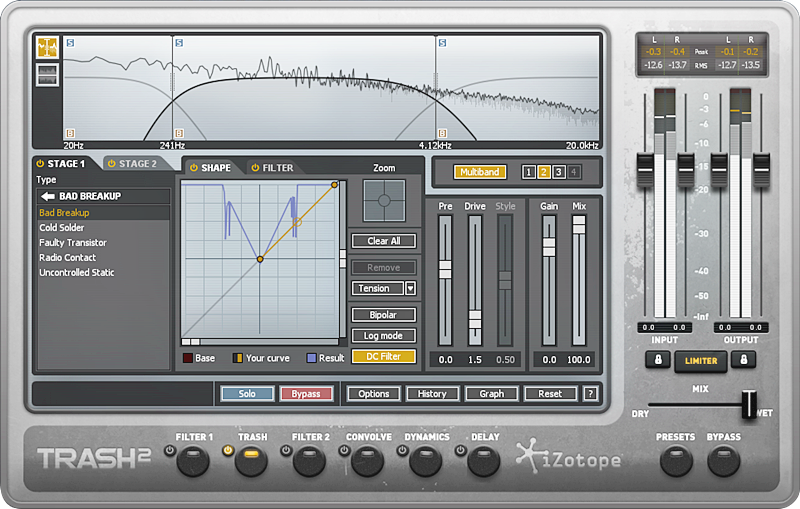Screen dimensions: 800x509
Task: Toggle the Filter tab power icon
Action: [255, 168]
